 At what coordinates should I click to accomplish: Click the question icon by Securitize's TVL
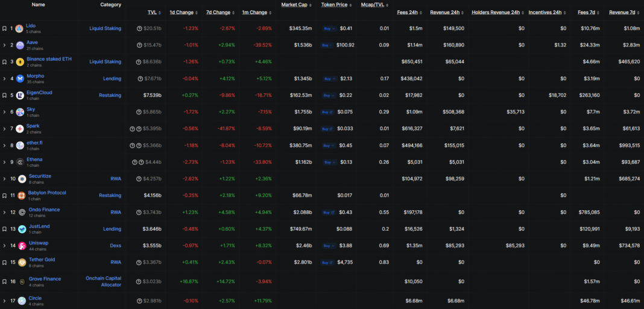click(x=139, y=179)
